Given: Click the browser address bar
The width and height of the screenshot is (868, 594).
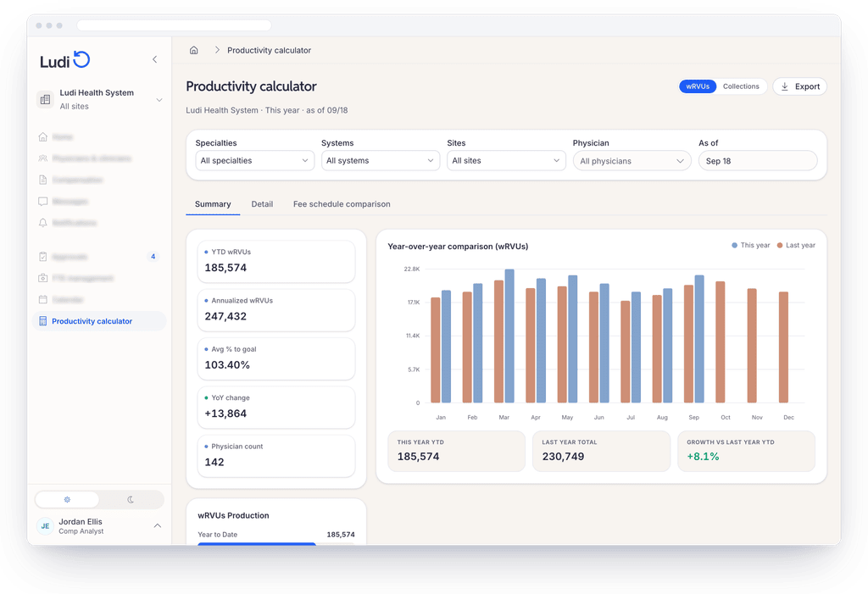Looking at the screenshot, I should [x=175, y=25].
